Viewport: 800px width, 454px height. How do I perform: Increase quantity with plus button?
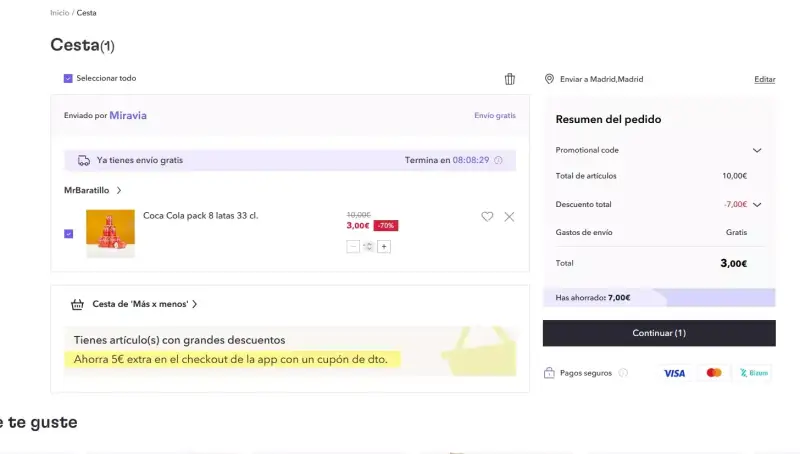(x=384, y=247)
